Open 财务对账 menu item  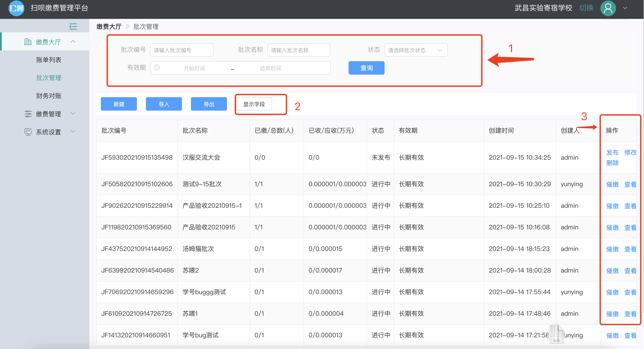tap(49, 96)
